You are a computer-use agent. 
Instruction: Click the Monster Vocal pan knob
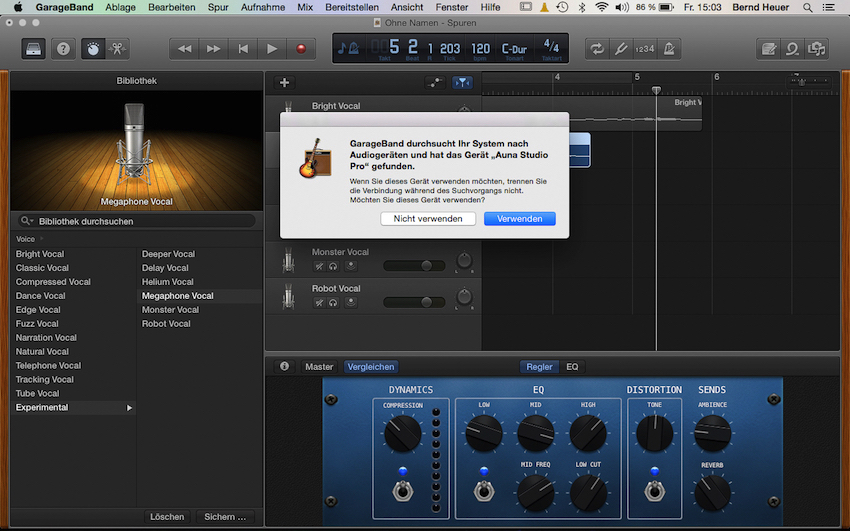(x=464, y=261)
